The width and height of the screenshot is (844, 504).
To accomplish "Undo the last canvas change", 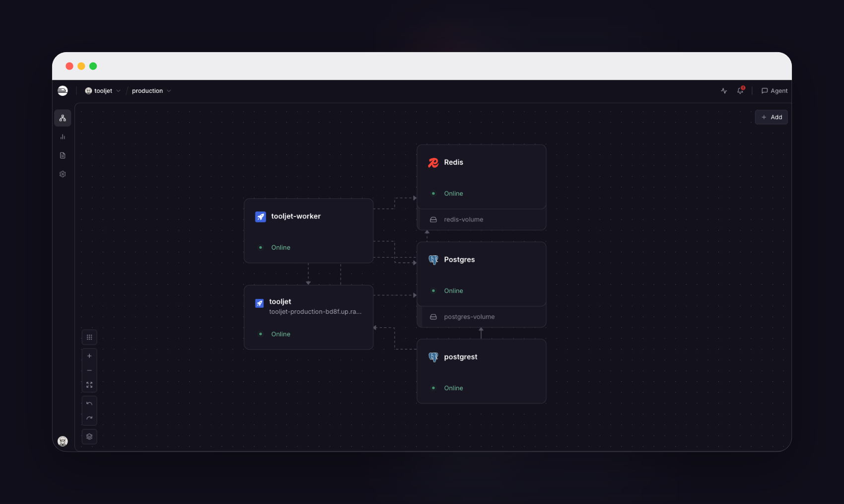I will coord(89,404).
